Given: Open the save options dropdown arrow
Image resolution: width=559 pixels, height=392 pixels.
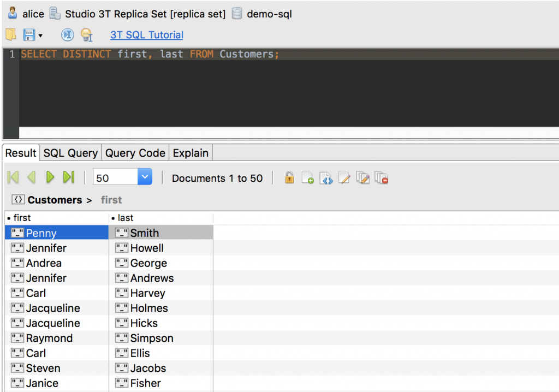Looking at the screenshot, I should (40, 35).
